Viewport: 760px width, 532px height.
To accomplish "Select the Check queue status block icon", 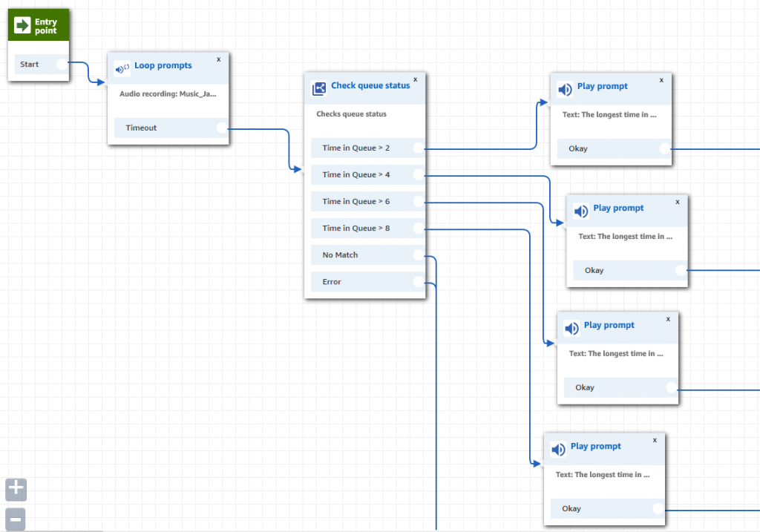I will pos(318,87).
